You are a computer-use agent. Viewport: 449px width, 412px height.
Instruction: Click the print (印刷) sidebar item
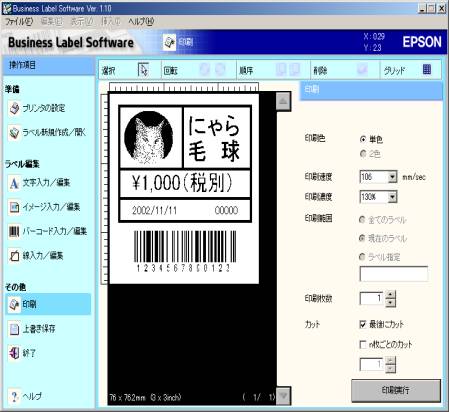(48, 304)
